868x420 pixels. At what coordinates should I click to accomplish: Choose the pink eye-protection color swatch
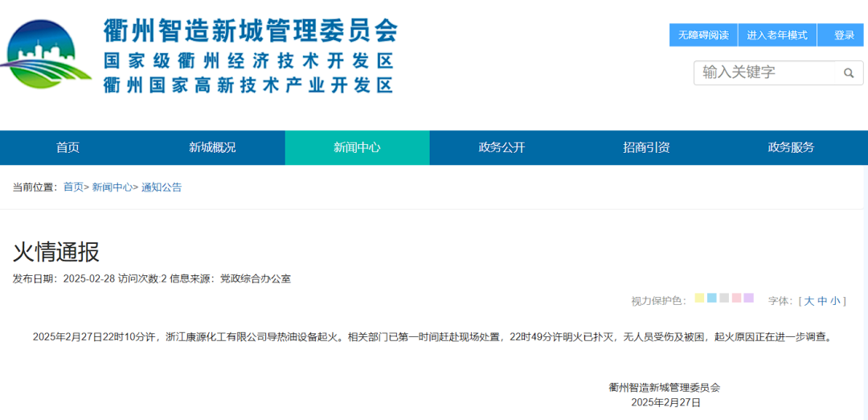(736, 298)
